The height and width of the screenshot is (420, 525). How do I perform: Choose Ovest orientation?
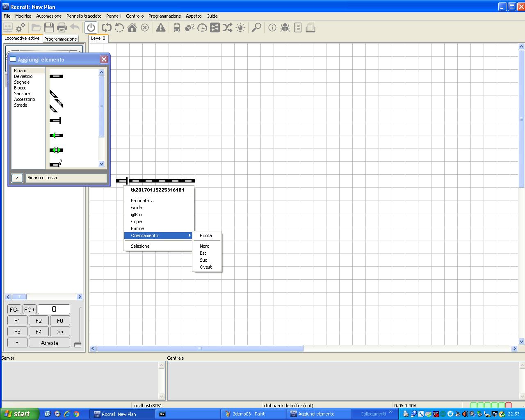(x=207, y=267)
